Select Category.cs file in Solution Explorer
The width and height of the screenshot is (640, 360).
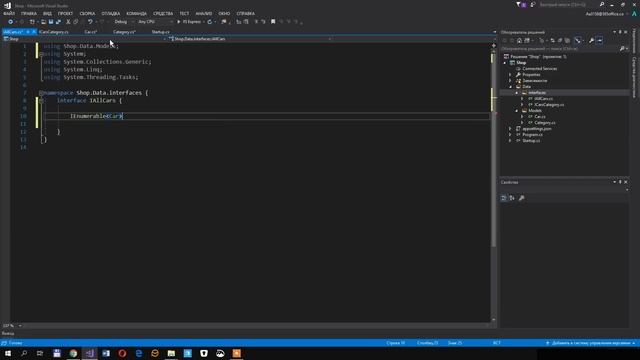click(x=544, y=123)
